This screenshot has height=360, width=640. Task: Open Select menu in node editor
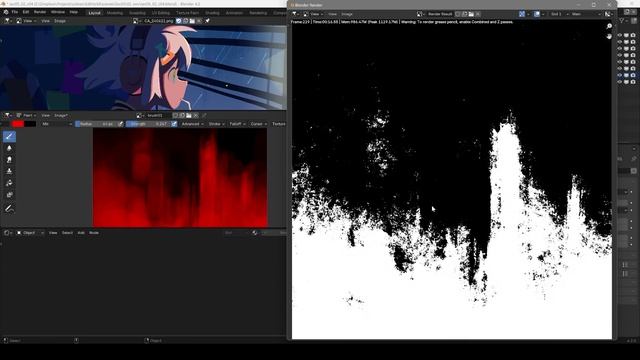(x=67, y=233)
